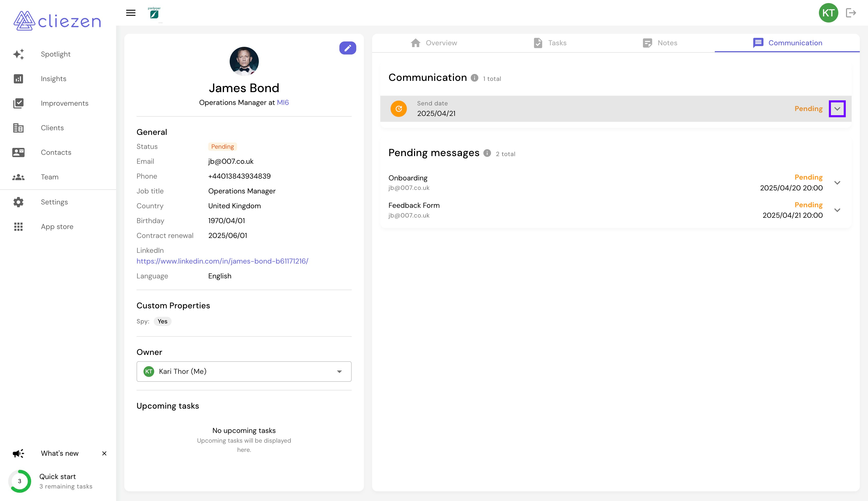Open James Bond's LinkedIn profile link
Viewport: 868px width, 501px height.
point(222,261)
